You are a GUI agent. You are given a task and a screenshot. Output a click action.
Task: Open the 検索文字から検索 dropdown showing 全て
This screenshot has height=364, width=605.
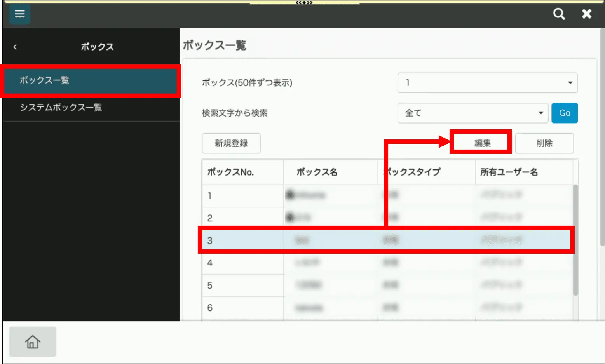[x=472, y=113]
